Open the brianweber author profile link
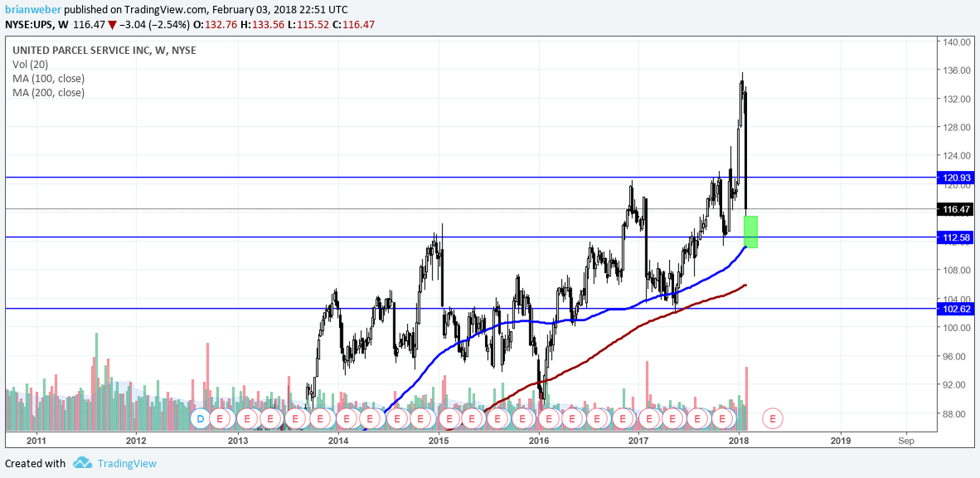The width and height of the screenshot is (980, 478). pos(33,10)
